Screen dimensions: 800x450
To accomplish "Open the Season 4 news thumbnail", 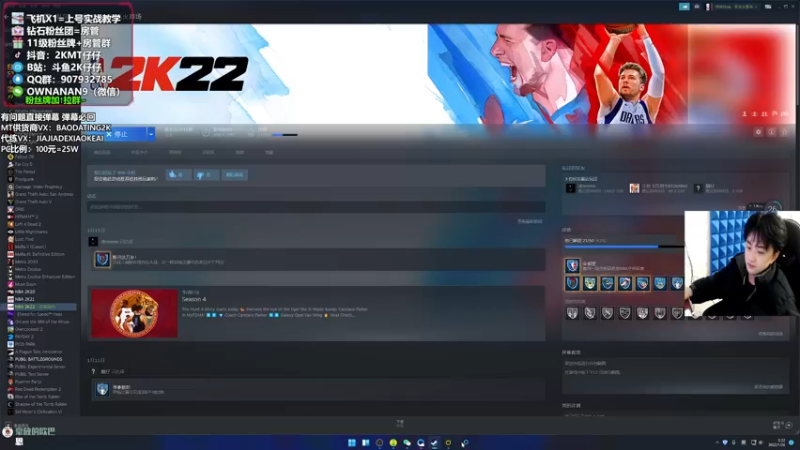I will [135, 313].
